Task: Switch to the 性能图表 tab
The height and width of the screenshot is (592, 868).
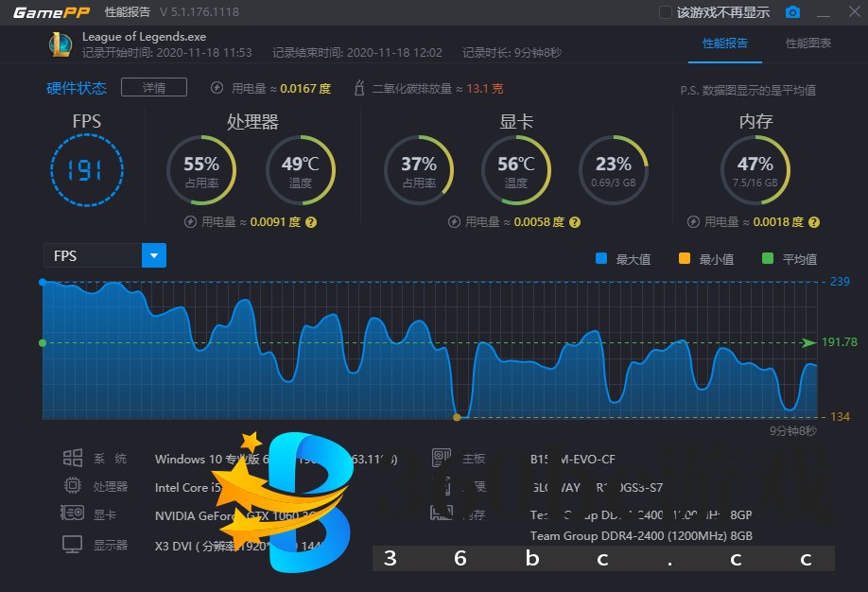Action: (807, 44)
